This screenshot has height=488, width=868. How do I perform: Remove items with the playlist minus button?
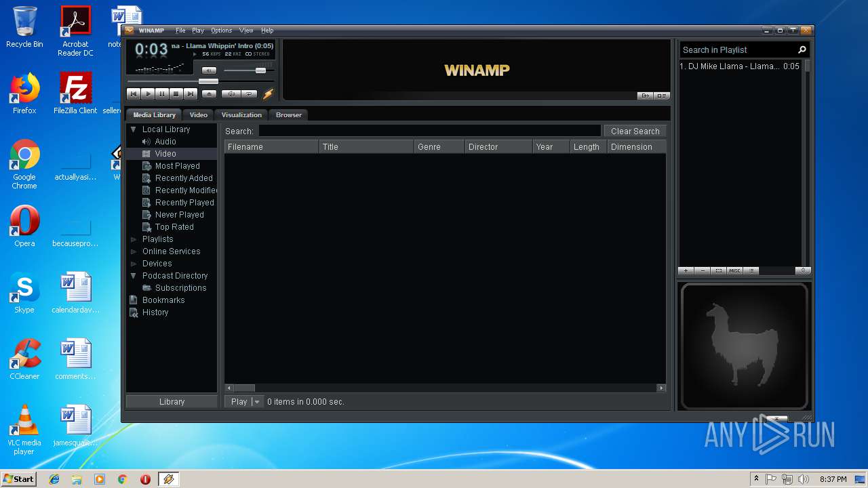[702, 270]
